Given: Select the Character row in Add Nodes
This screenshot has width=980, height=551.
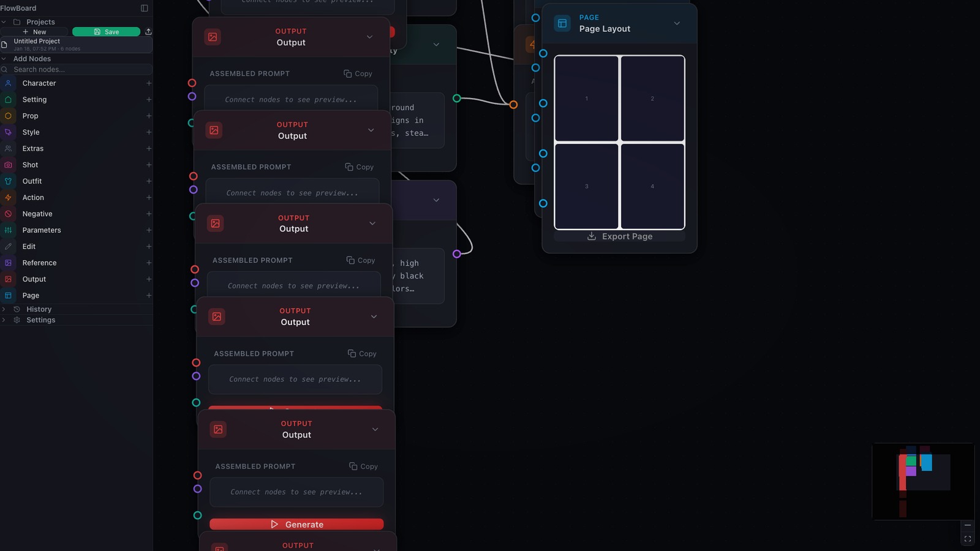Looking at the screenshot, I should [x=76, y=83].
